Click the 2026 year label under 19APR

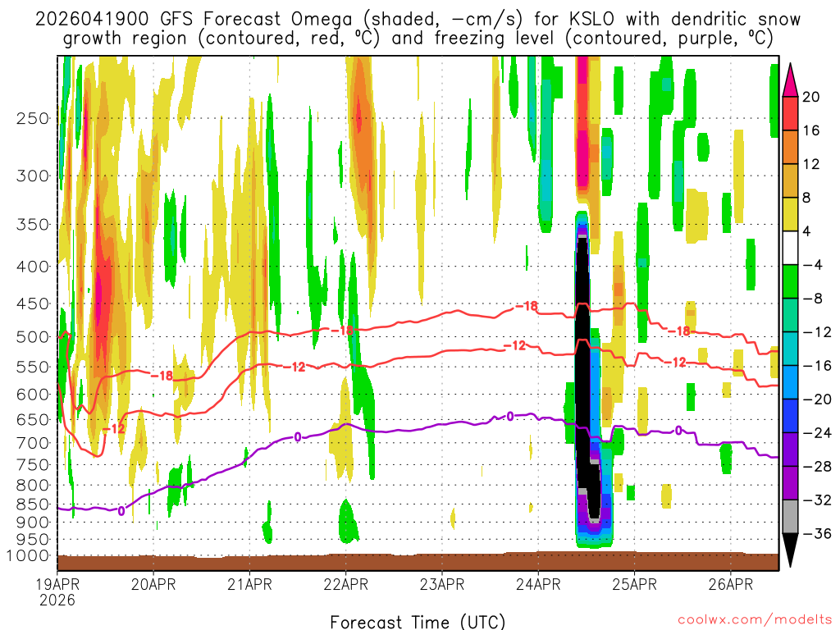(x=57, y=600)
